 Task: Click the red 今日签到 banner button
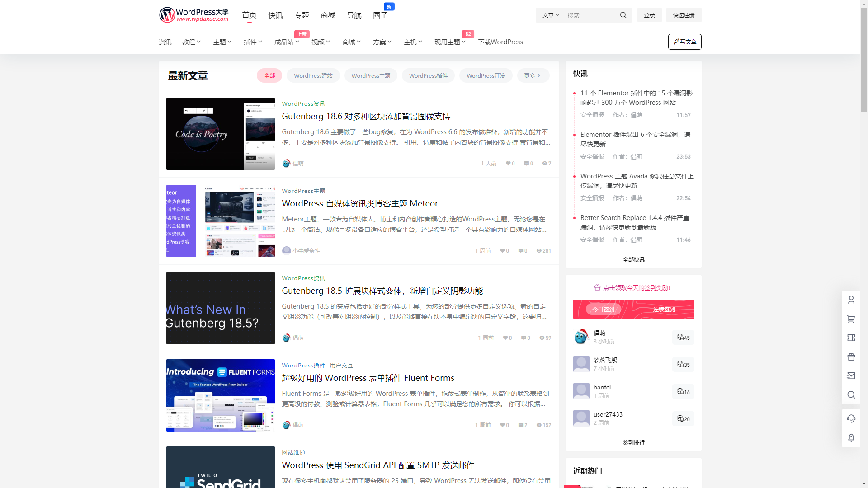pyautogui.click(x=604, y=309)
